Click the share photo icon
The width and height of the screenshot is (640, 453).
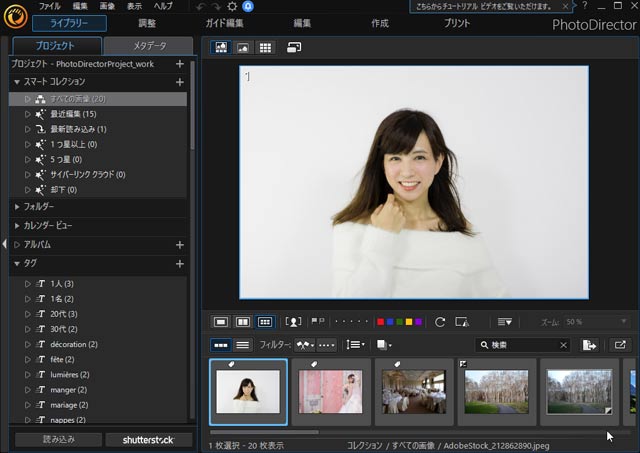coord(620,345)
